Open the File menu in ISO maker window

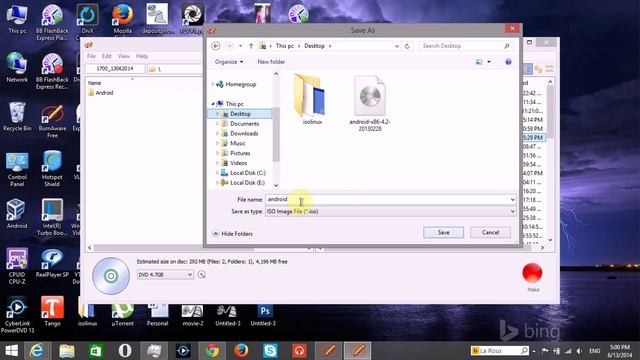click(91, 56)
